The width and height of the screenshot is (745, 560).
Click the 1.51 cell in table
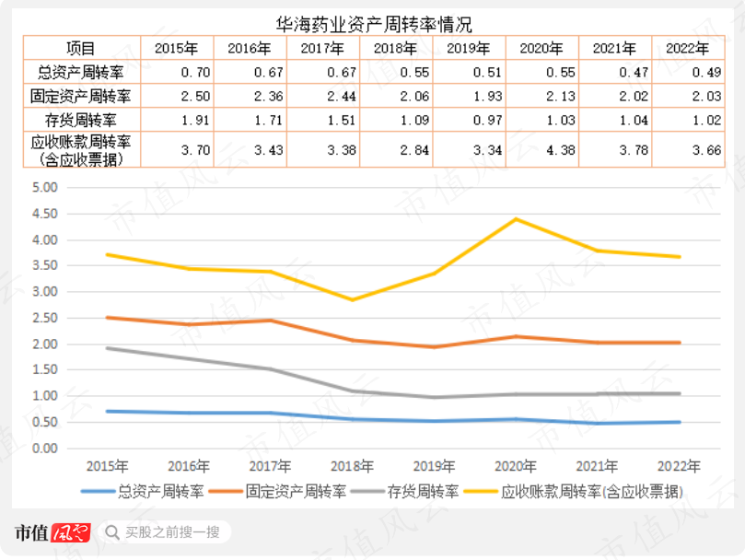tap(323, 120)
